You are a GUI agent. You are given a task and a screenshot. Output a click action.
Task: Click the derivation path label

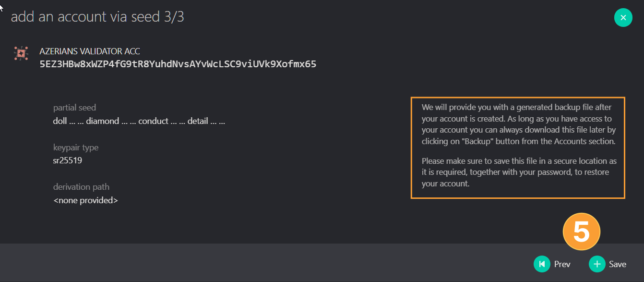[x=81, y=187]
